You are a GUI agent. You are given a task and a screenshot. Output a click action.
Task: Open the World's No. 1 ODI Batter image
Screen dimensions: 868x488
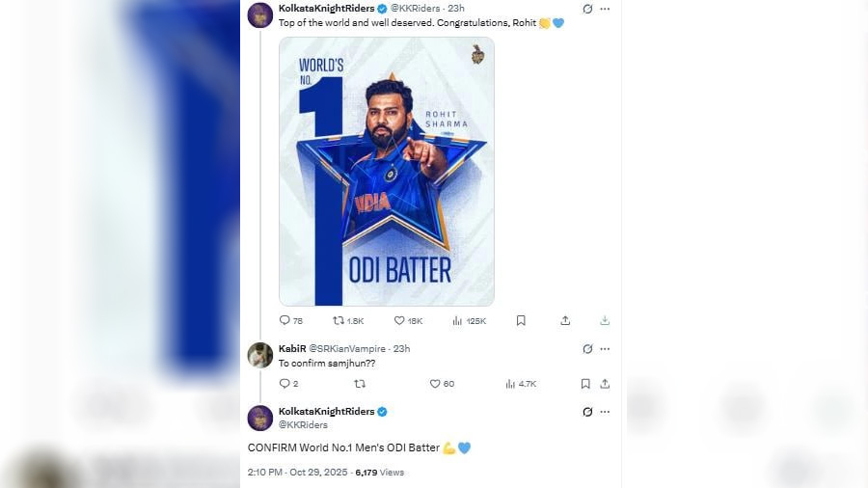[387, 172]
